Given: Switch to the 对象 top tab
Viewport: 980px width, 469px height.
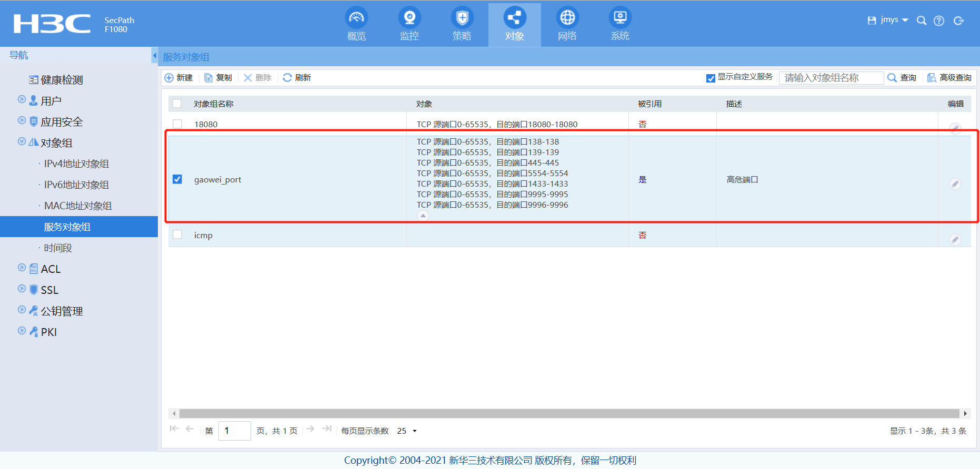Looking at the screenshot, I should point(515,25).
